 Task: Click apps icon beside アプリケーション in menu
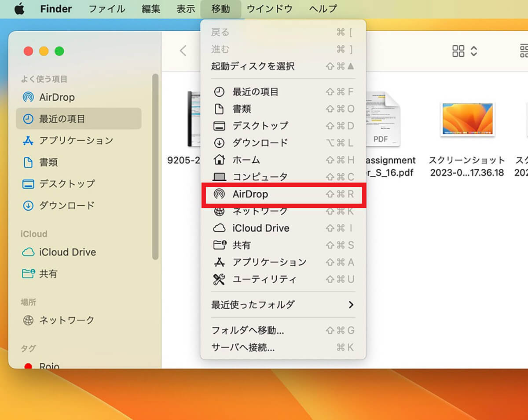click(219, 262)
